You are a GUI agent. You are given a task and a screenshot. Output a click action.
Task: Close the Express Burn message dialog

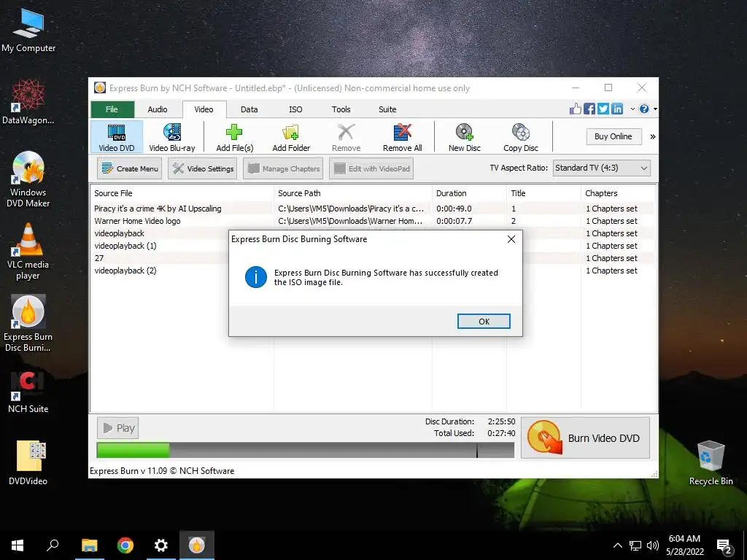point(511,239)
